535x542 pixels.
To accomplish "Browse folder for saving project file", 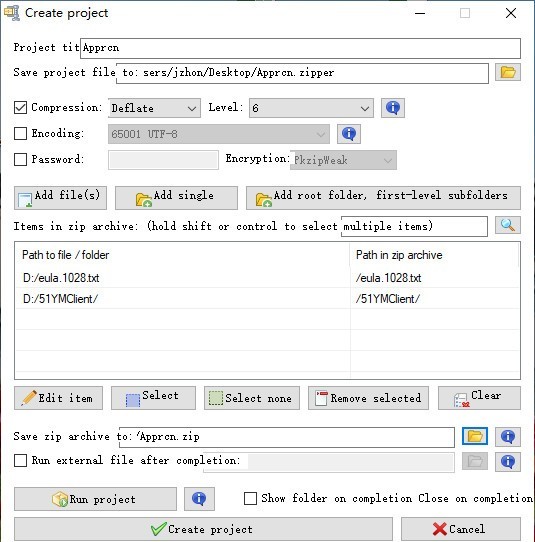I will tap(508, 73).
